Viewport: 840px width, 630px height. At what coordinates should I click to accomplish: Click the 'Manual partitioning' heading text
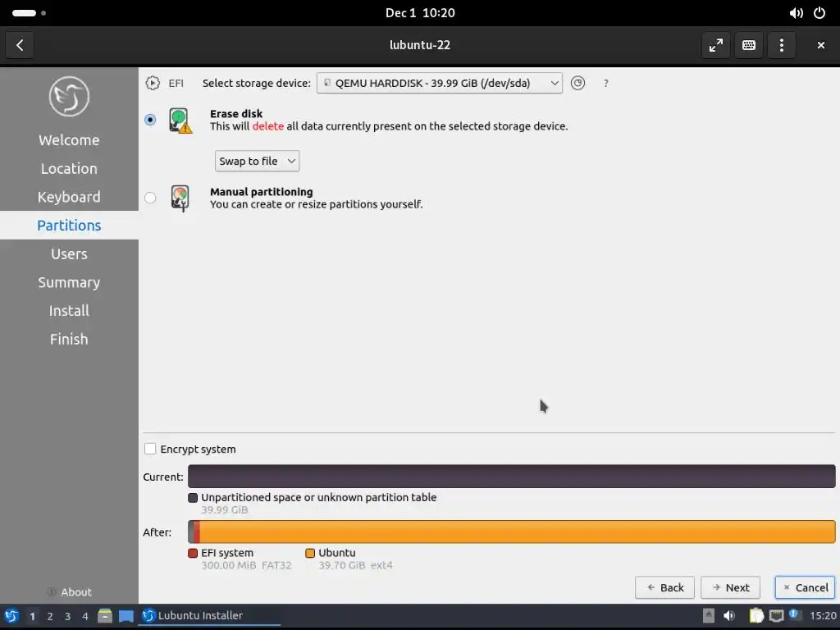(x=262, y=192)
